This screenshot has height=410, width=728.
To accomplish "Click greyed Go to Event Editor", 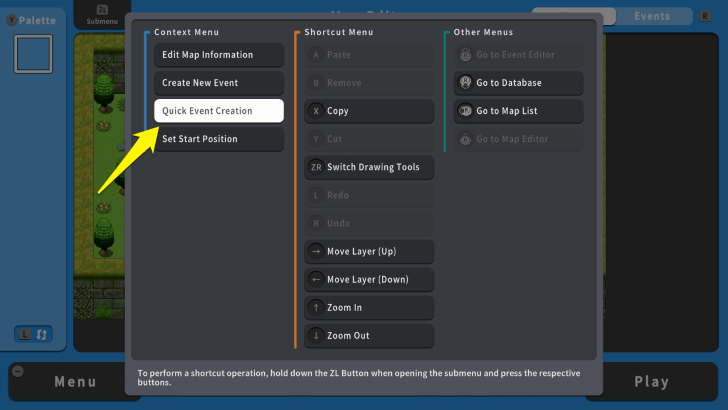I will point(518,55).
